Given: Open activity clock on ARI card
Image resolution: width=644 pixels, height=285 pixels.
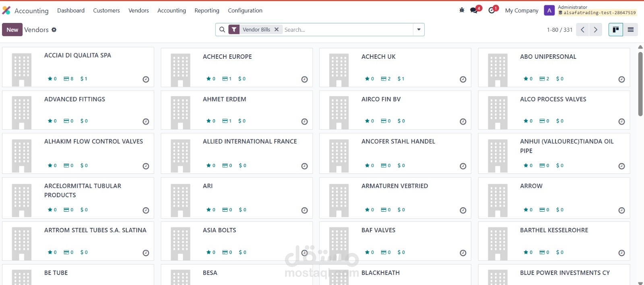Looking at the screenshot, I should coord(305,211).
